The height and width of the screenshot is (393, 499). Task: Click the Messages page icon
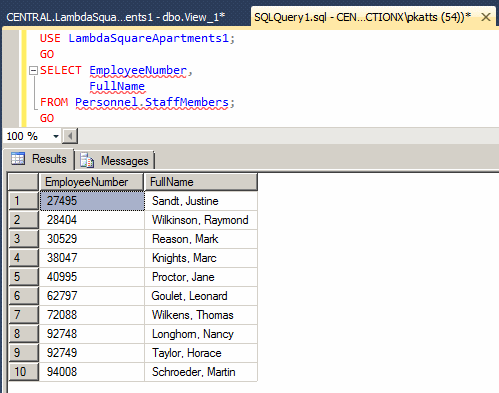pyautogui.click(x=87, y=161)
